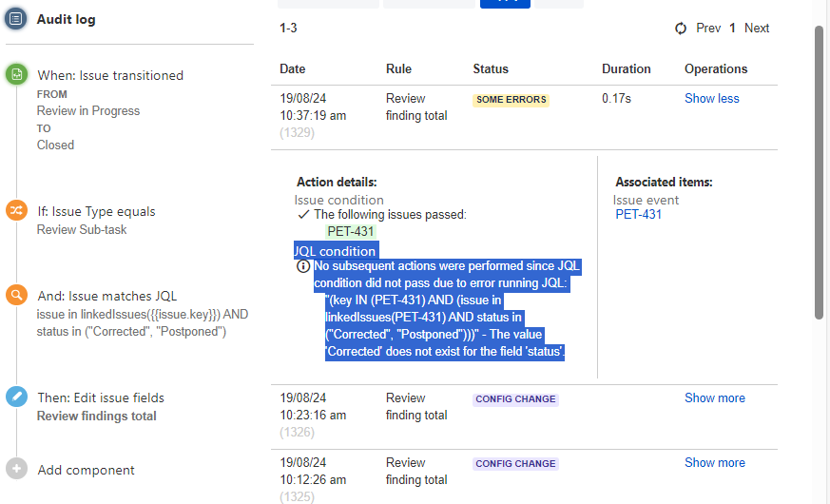The width and height of the screenshot is (830, 504).
Task: Click the grey plus Add component icon
Action: tap(16, 469)
